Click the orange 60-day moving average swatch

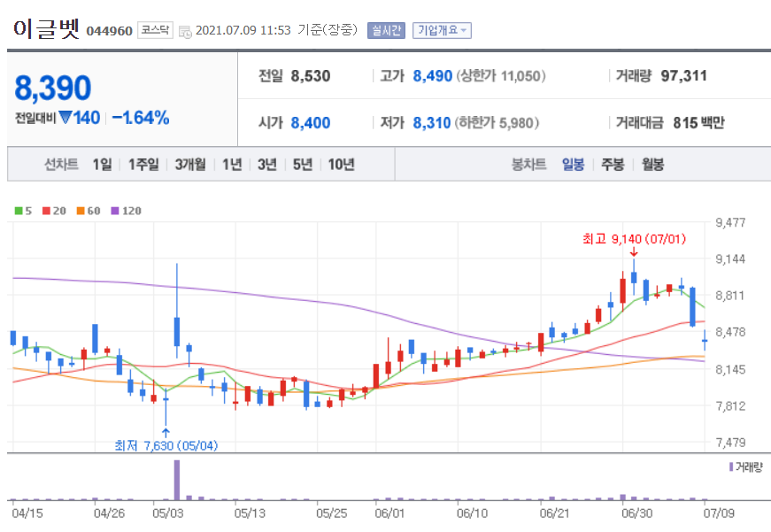click(x=81, y=211)
